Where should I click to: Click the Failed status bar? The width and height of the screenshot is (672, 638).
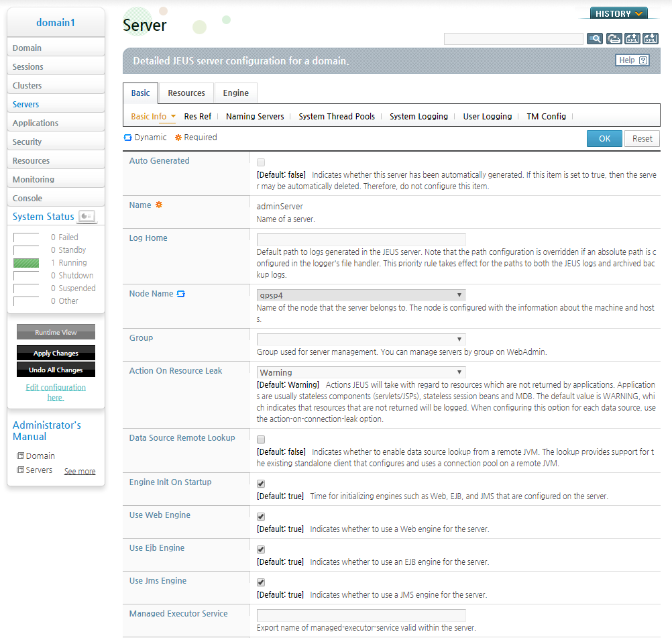26,237
